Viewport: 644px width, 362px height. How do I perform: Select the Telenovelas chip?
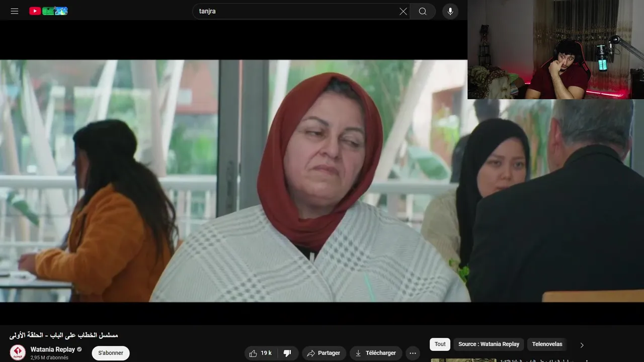coord(547,344)
